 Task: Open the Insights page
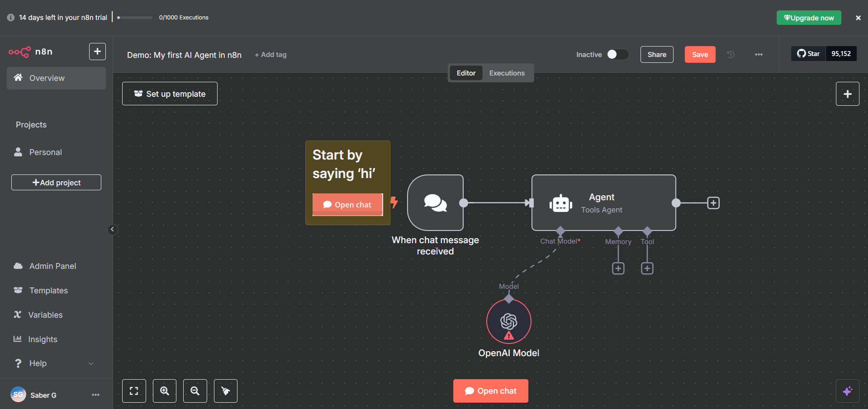56,339
